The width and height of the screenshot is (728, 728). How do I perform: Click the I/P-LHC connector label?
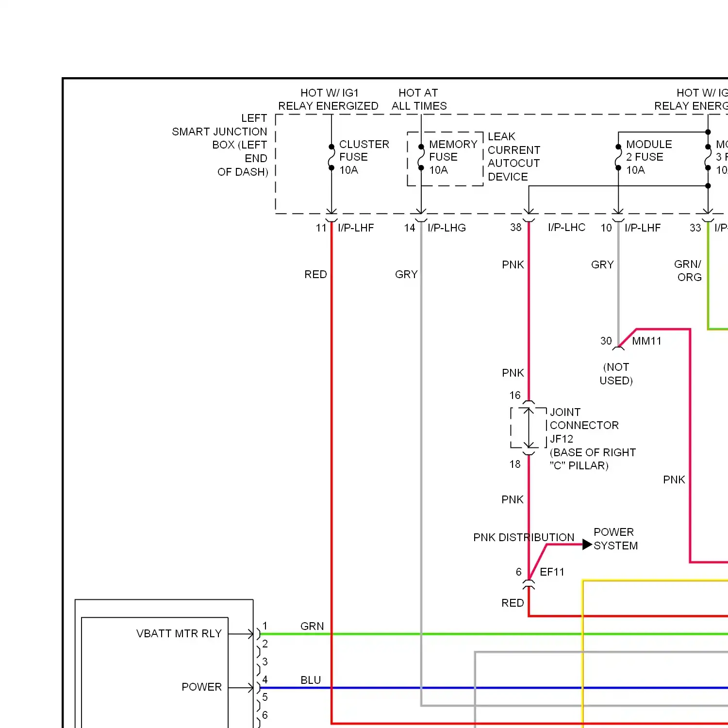point(566,227)
